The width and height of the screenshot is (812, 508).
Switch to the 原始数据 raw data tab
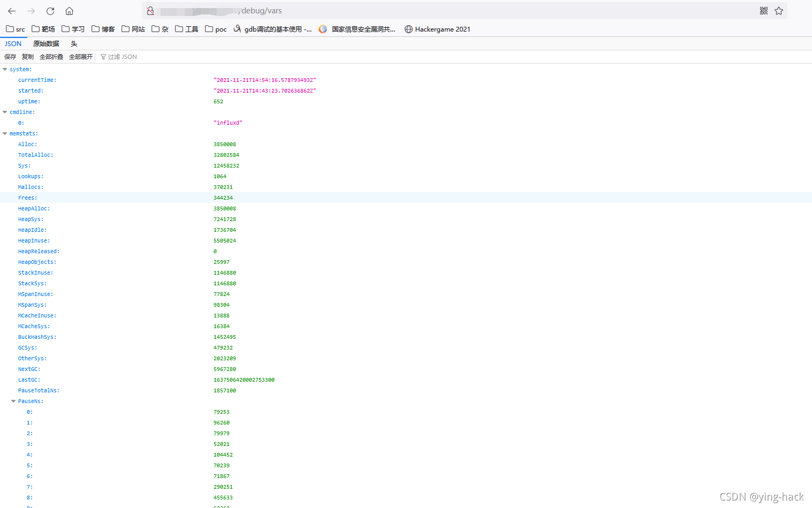[46, 44]
